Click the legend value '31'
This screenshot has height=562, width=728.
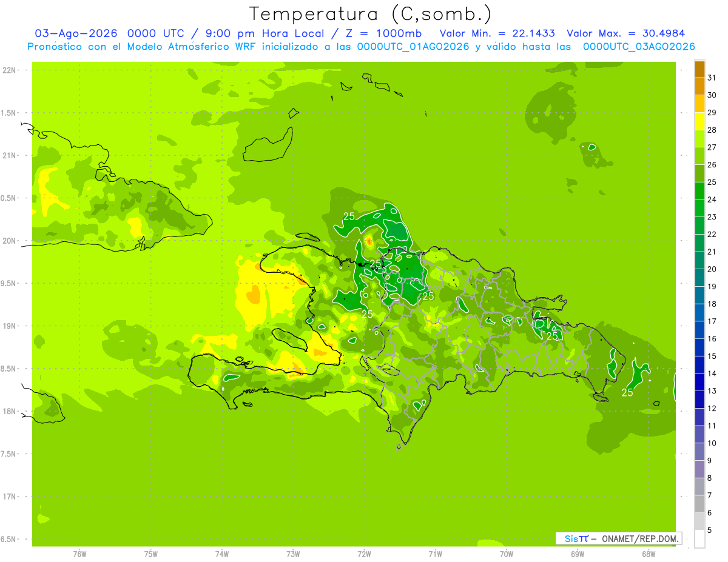[712, 78]
